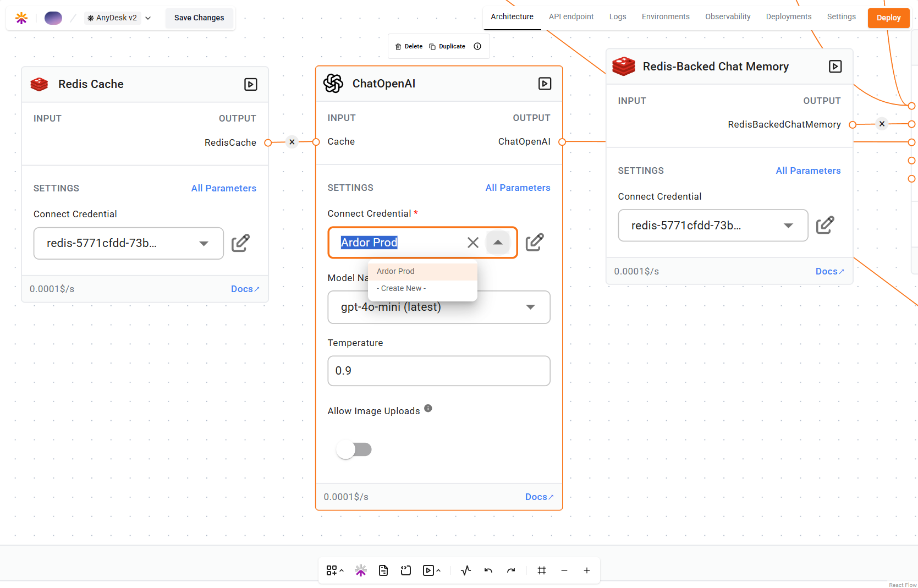Click the ChatOpenAI logo icon in node header

click(x=333, y=84)
